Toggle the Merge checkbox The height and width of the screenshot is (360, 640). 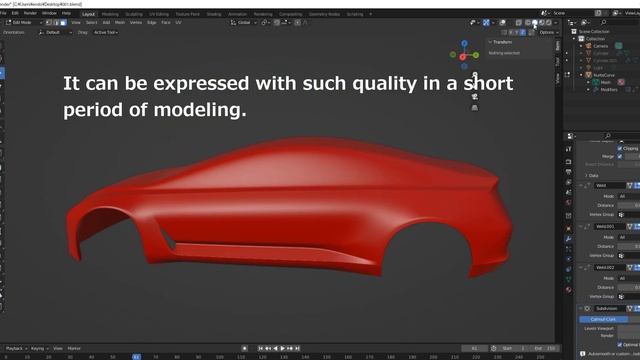620,156
